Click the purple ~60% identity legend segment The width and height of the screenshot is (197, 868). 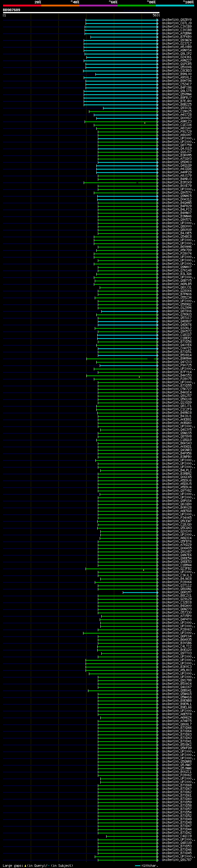pos(99,6)
